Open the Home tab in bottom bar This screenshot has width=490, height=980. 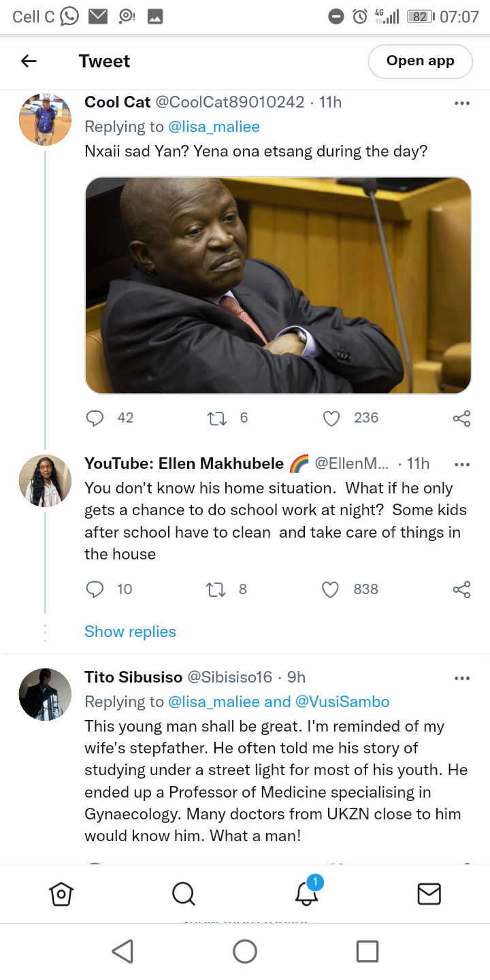coord(61,894)
